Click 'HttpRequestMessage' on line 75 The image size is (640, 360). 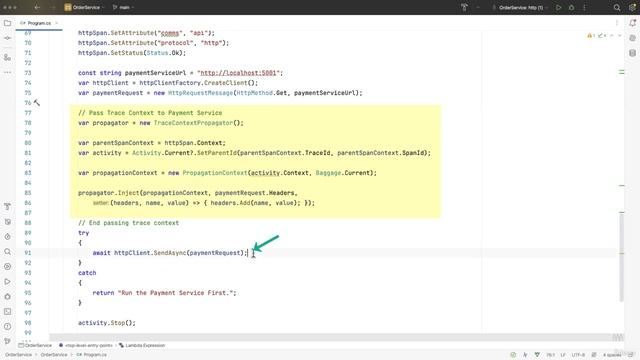(x=200, y=93)
